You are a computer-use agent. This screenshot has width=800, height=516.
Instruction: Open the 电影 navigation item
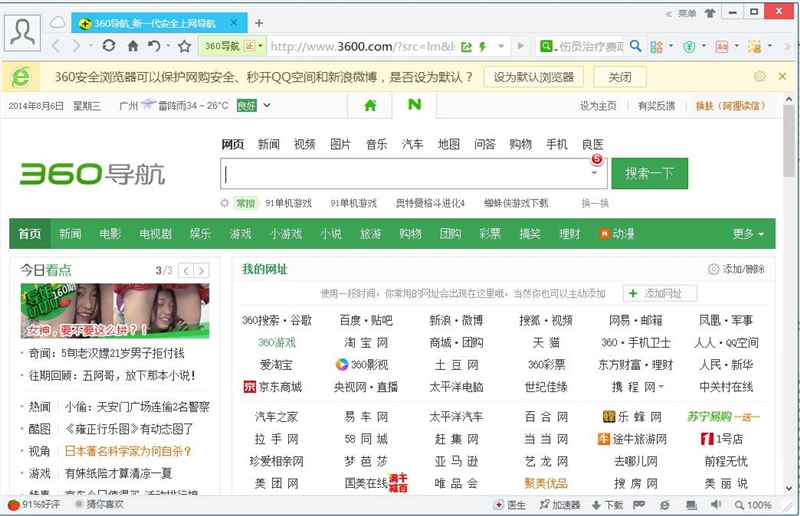(110, 234)
